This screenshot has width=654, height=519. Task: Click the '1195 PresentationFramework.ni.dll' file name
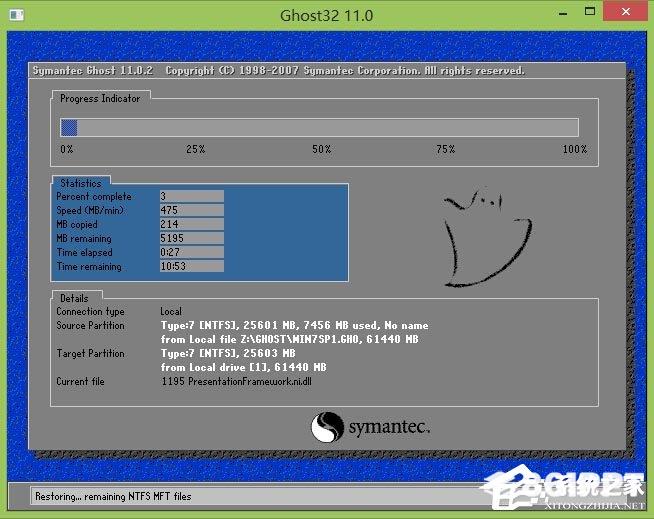click(236, 381)
